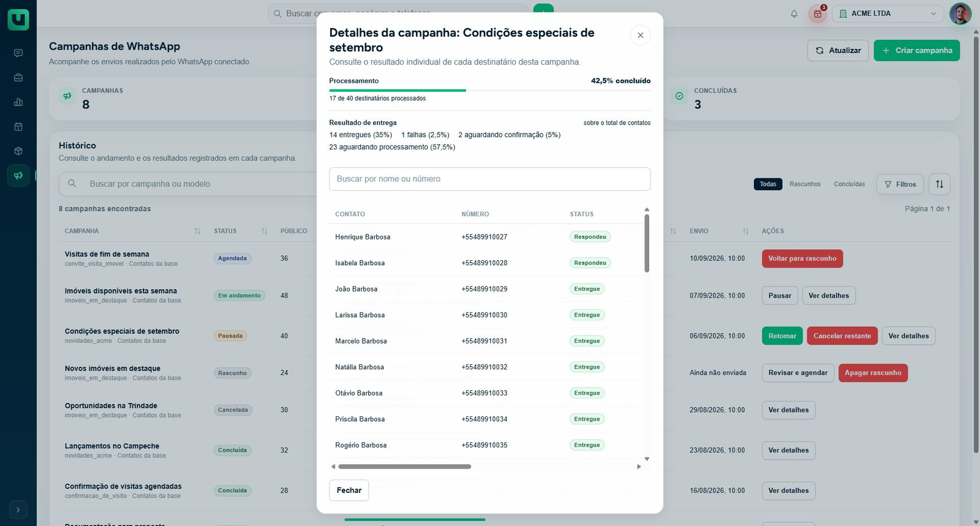Open the calendar sidebar icon

18,127
